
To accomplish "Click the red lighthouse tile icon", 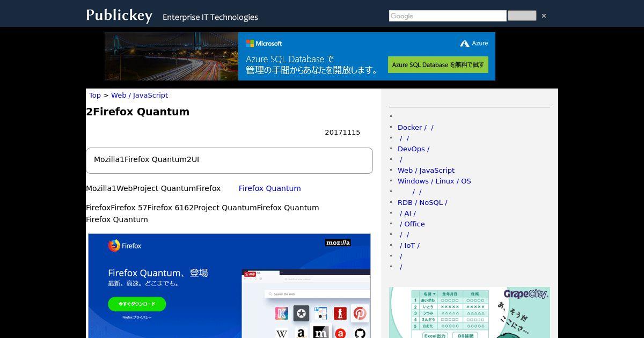I will 340,313.
